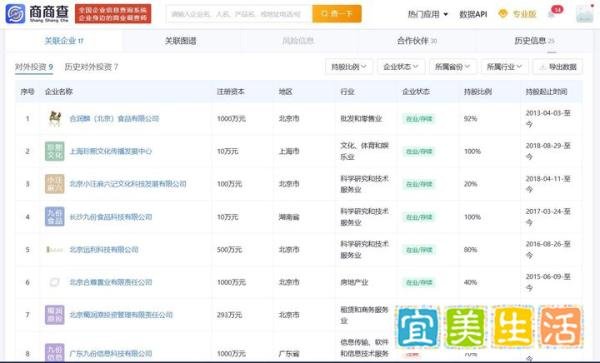This screenshot has width=600, height=363.
Task: Open the 所属省份 filter dropdown
Action: tap(453, 67)
